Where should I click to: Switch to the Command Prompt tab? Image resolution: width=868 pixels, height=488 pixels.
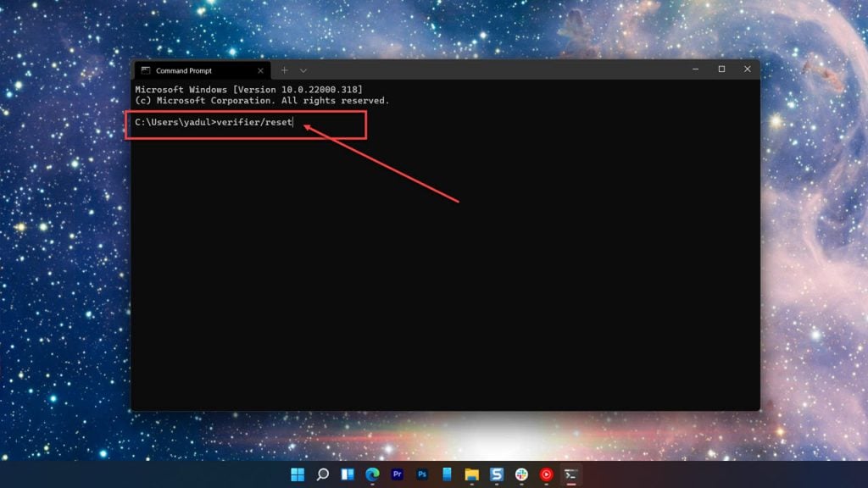pos(202,70)
